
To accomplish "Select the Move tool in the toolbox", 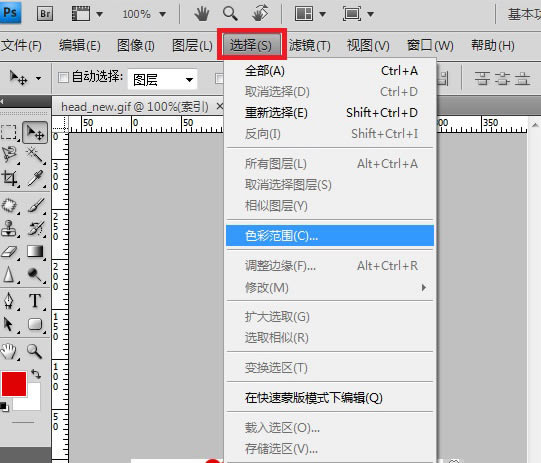I will click(35, 132).
